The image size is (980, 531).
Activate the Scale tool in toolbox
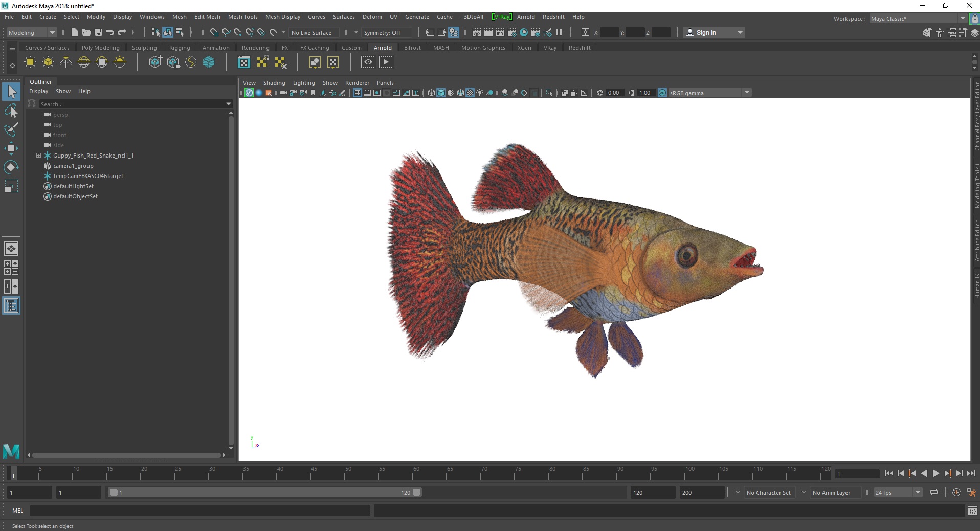click(11, 186)
